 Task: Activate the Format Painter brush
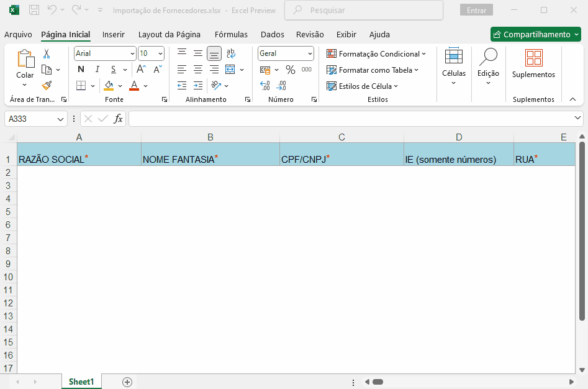click(x=47, y=86)
